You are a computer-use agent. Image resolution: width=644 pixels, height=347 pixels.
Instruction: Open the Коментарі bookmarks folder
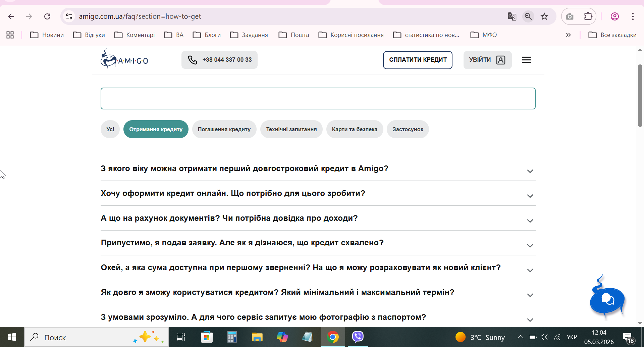(x=135, y=35)
